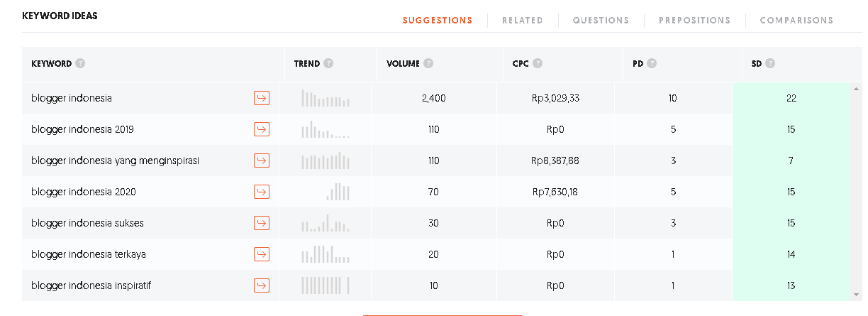Open arrow icon for 'blogger indonesia terkaya'
Screen dimensions: 868x316
[262, 254]
